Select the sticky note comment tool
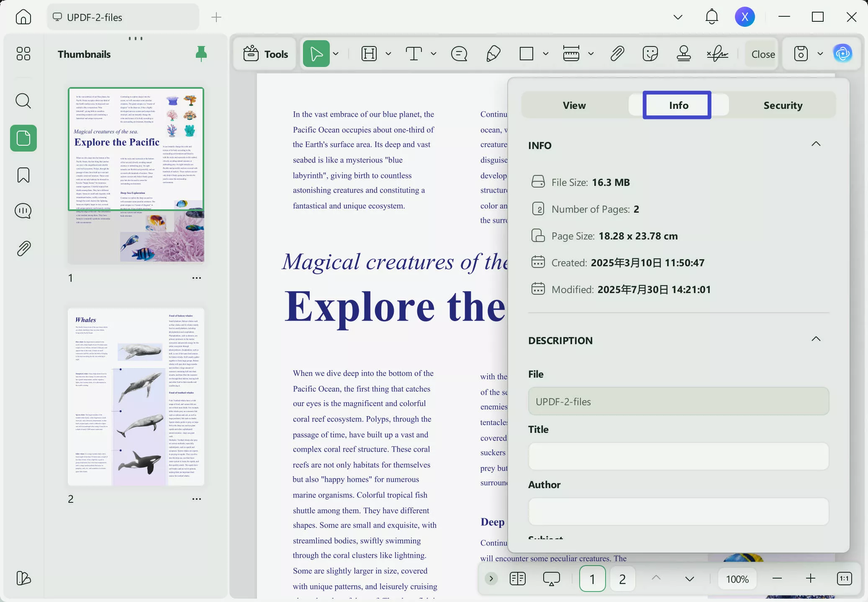This screenshot has height=602, width=868. [x=459, y=54]
